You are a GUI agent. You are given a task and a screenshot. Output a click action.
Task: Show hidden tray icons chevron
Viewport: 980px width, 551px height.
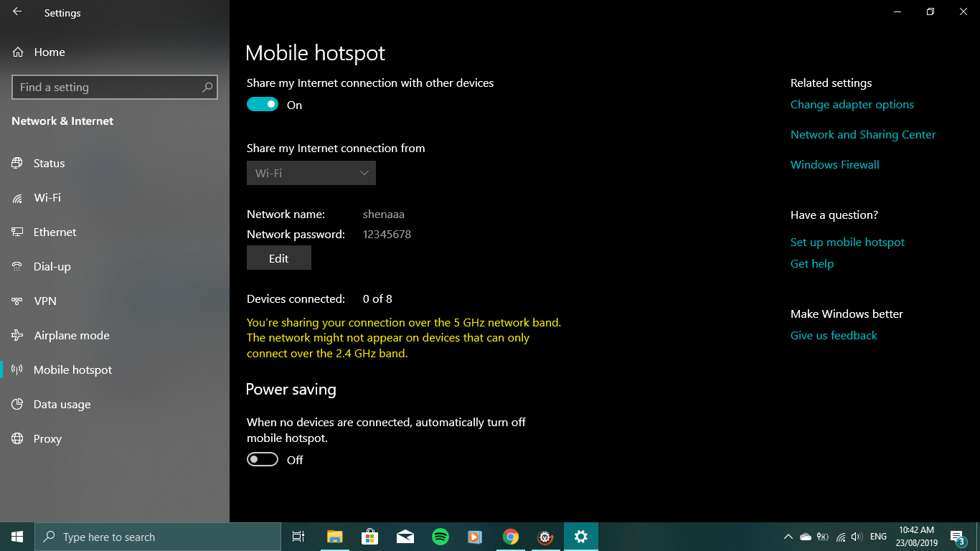[788, 537]
